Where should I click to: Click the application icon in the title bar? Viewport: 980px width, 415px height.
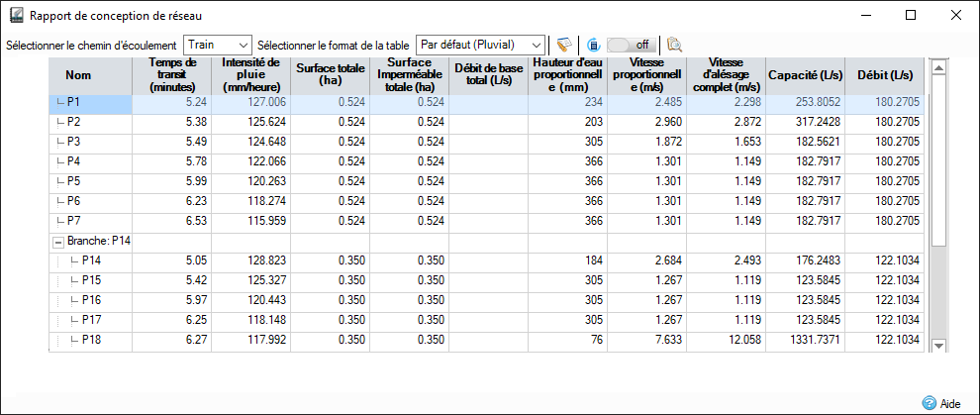tap(18, 15)
